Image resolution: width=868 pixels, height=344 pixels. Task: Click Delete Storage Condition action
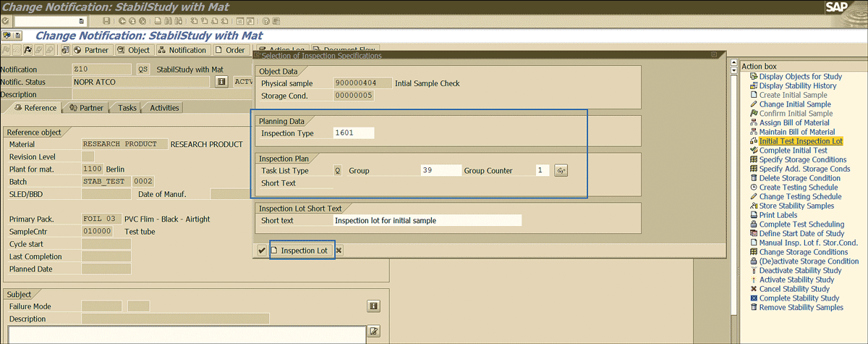800,178
